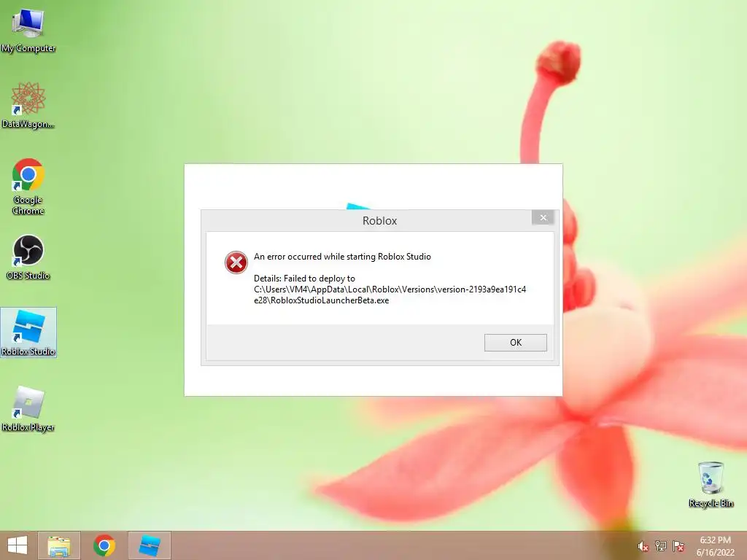Click the 'Details: Failed to deploy to' text

click(x=304, y=279)
